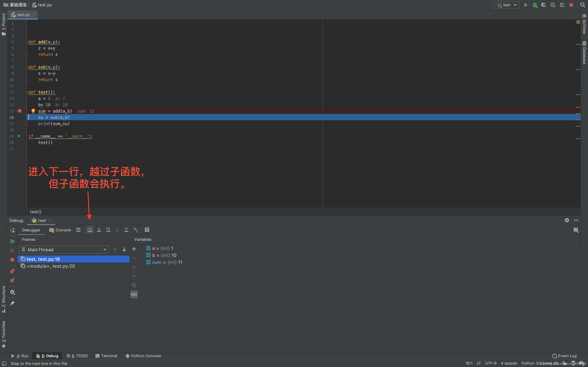Click the Step Out of function debug icon
The image size is (588, 367).
[x=126, y=230]
